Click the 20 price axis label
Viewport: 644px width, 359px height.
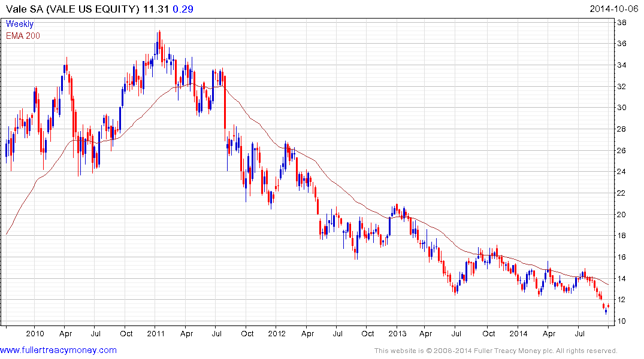click(x=622, y=215)
